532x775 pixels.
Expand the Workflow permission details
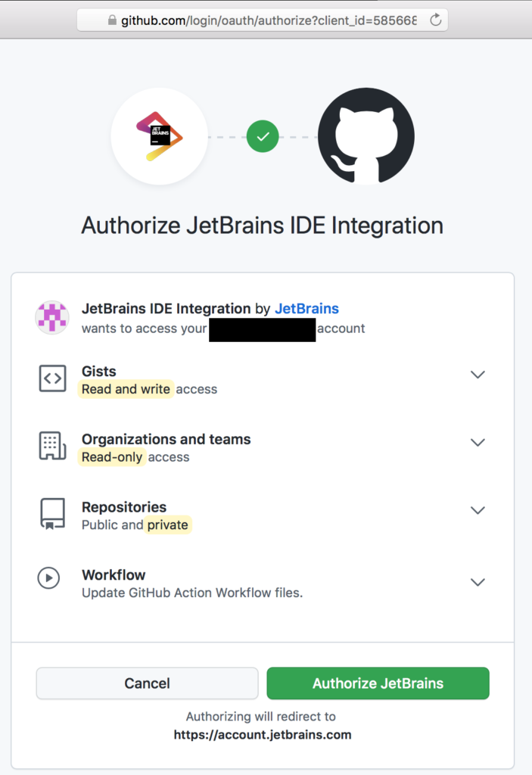point(478,582)
